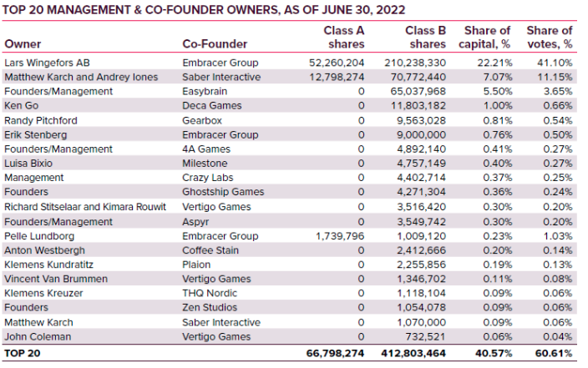Click the value 1,346,702
Screen dimensions: 588x368
(x=421, y=279)
